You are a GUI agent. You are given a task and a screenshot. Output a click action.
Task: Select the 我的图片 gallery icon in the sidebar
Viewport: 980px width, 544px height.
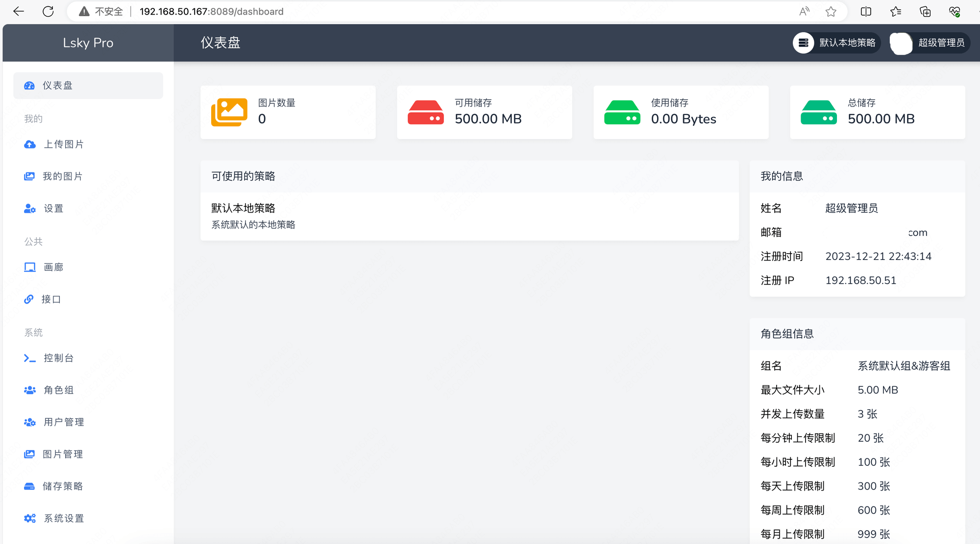click(29, 176)
